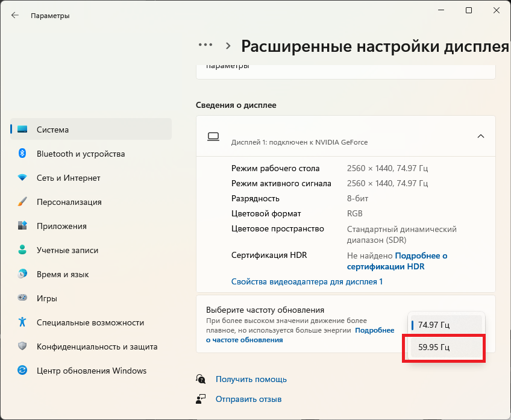Click the Получить помощь link

tap(251, 379)
